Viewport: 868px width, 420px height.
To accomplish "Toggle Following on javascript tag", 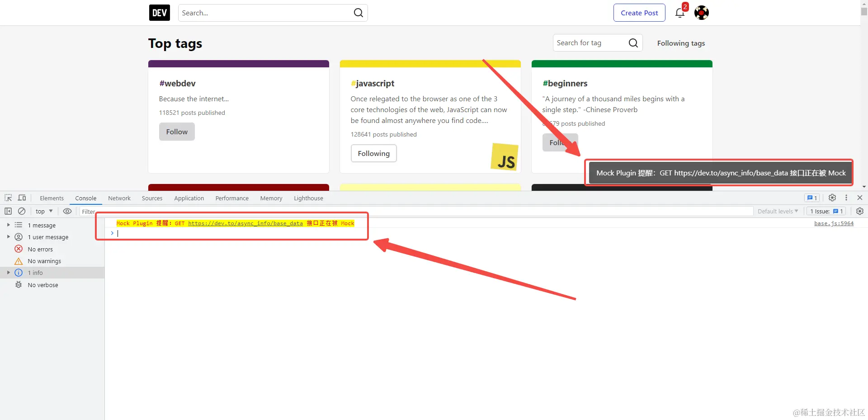I will (374, 153).
